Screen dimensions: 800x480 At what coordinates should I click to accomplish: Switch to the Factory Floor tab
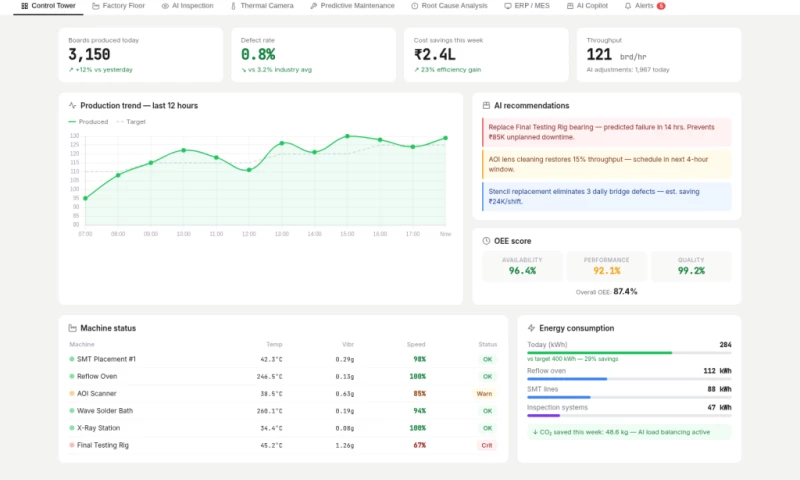pyautogui.click(x=118, y=6)
